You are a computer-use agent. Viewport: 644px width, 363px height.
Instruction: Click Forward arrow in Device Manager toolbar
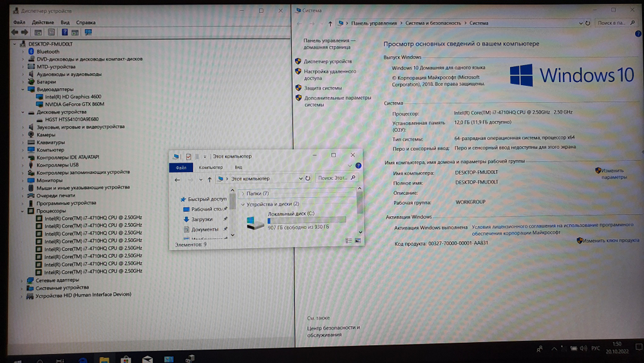pyautogui.click(x=24, y=32)
